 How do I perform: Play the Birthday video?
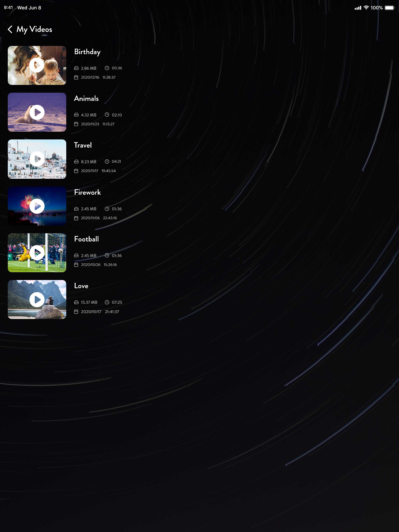[37, 65]
